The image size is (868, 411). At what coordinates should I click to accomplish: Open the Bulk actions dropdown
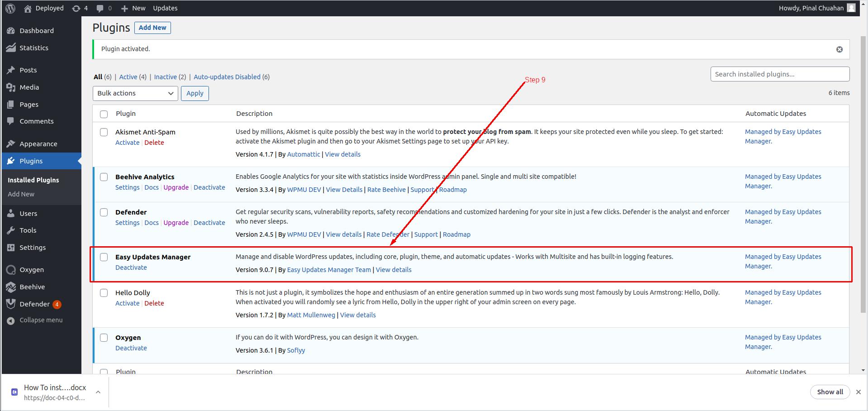point(135,93)
